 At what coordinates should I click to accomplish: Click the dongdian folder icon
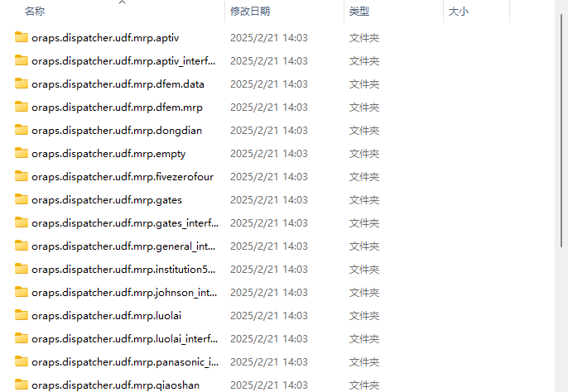click(22, 130)
